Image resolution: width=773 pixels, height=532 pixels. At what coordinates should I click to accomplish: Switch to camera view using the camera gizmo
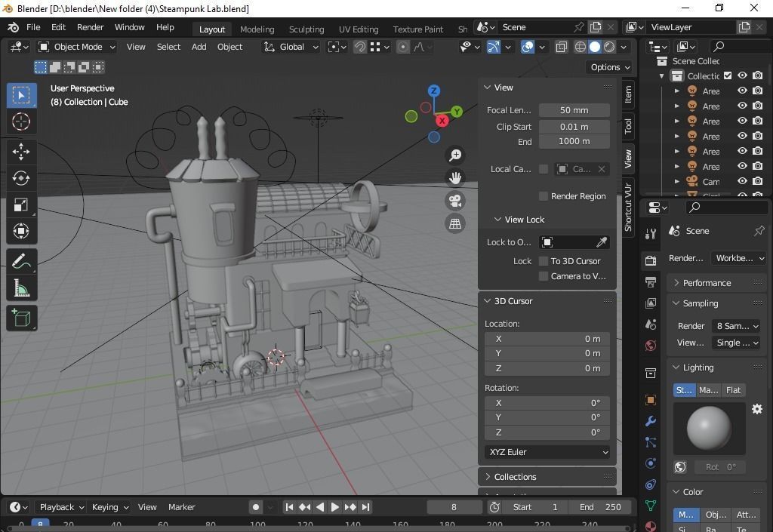[x=454, y=200]
